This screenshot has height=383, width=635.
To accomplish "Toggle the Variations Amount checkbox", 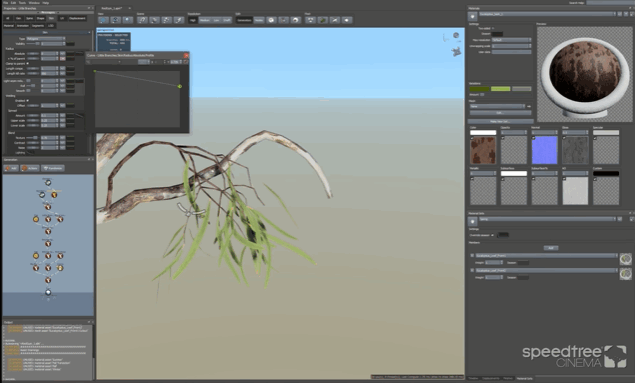I will [482, 94].
